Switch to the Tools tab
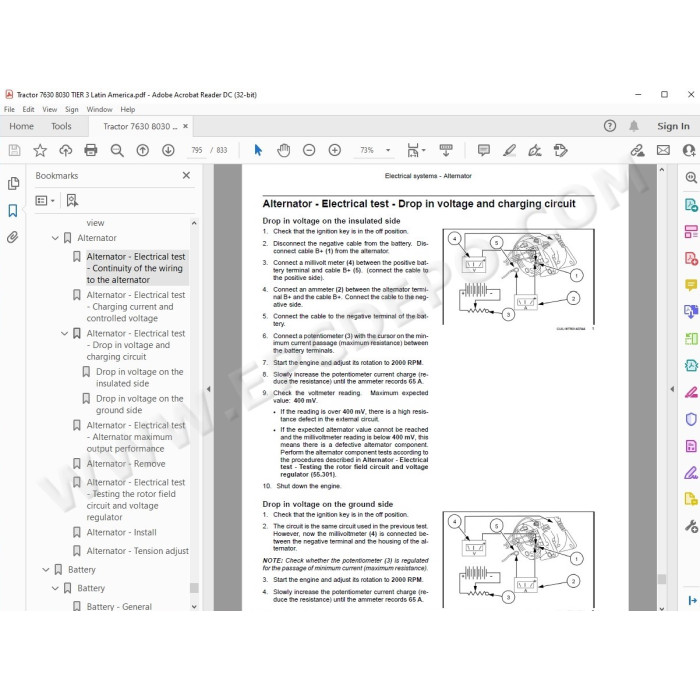Image resolution: width=700 pixels, height=700 pixels. pyautogui.click(x=61, y=126)
